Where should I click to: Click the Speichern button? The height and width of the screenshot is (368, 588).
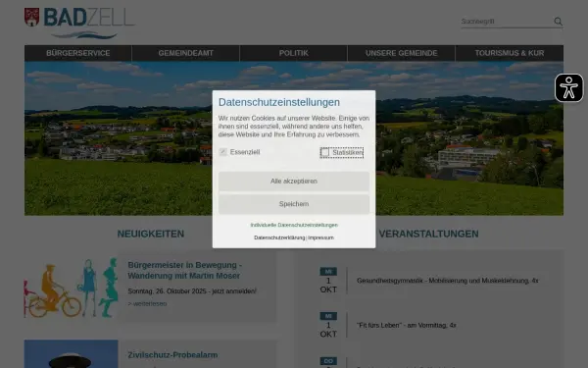[294, 204]
